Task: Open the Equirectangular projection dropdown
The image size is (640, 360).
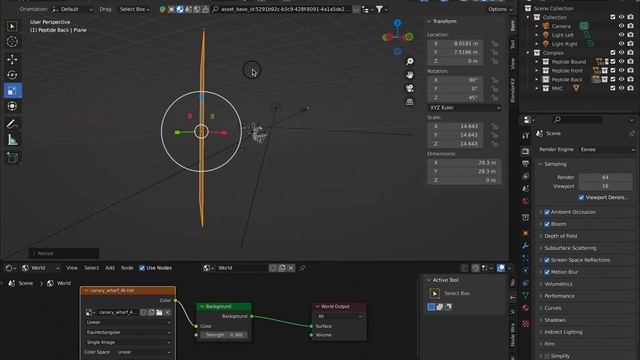Action: (x=128, y=333)
